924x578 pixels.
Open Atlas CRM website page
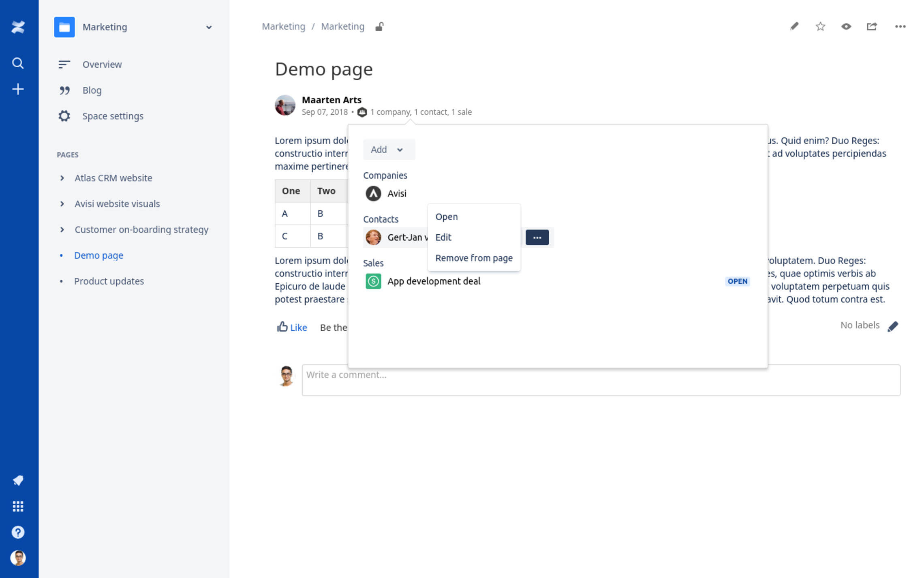pos(113,178)
